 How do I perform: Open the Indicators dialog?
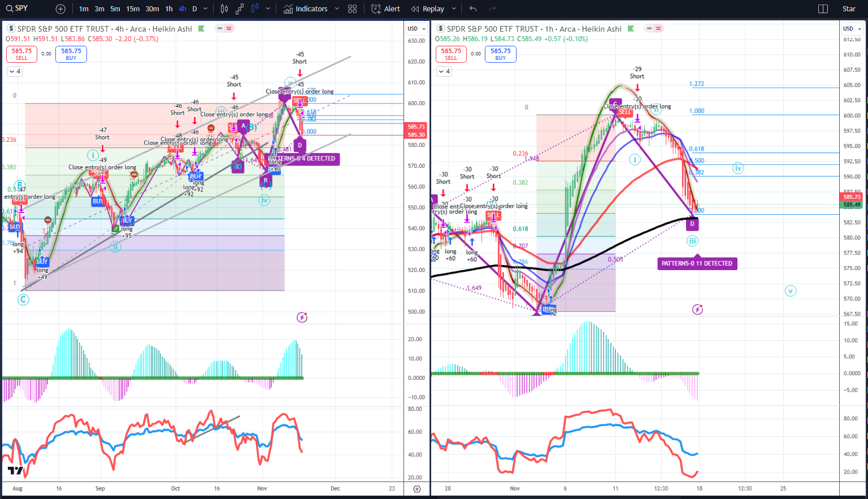pos(306,9)
